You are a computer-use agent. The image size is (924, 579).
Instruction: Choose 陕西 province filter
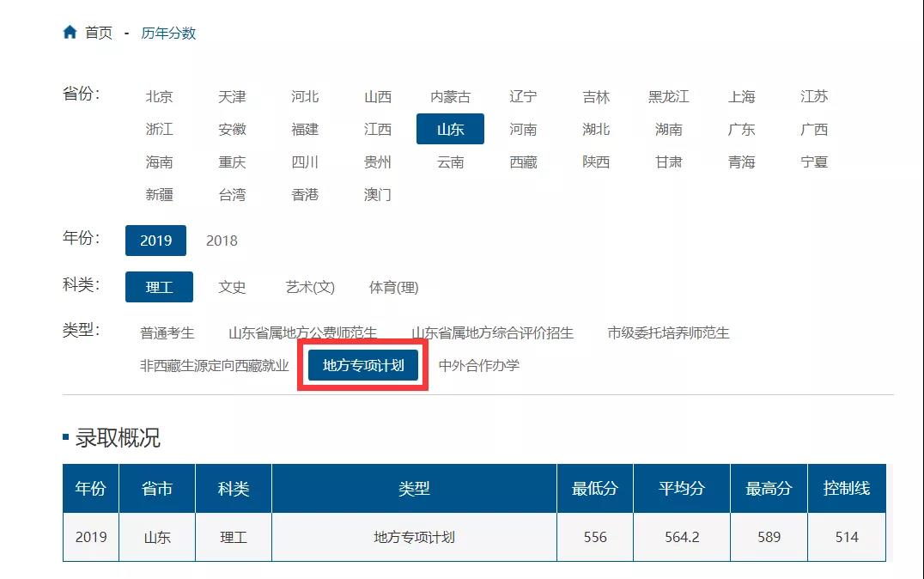[596, 162]
